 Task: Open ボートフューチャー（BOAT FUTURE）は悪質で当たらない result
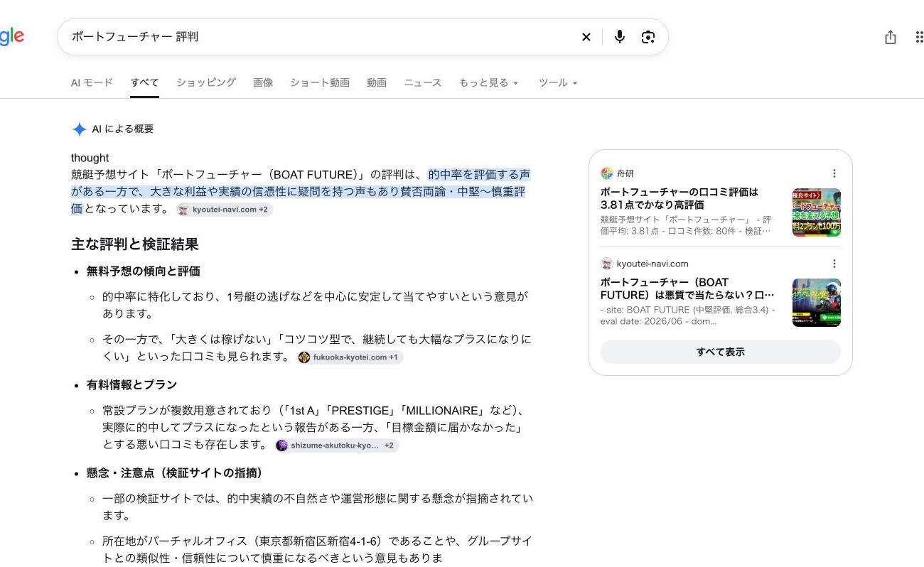[x=687, y=288]
